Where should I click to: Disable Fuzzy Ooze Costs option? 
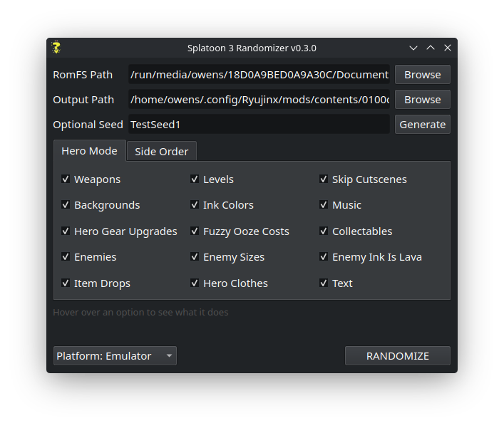195,231
